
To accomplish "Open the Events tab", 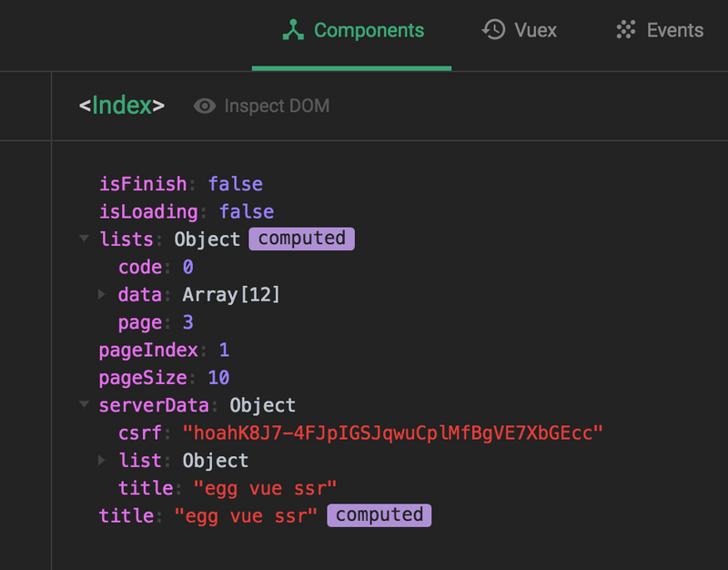I will point(659,31).
